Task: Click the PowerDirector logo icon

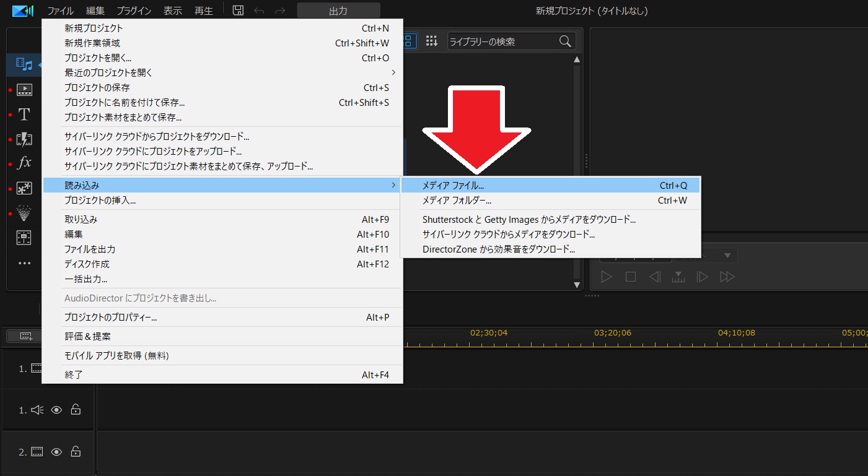Action: pyautogui.click(x=23, y=11)
